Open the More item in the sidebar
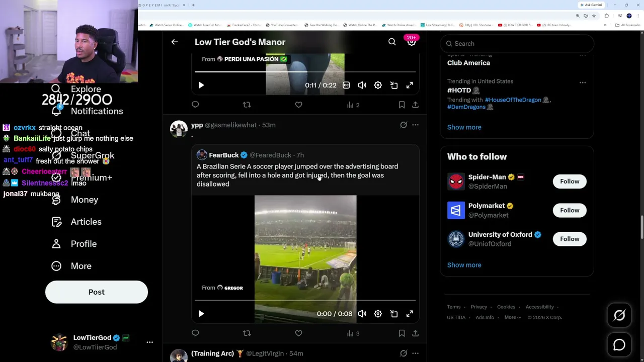Screen dimensions: 644x362 (71, 266)
